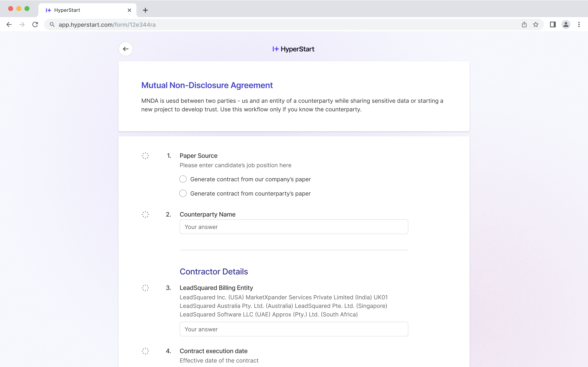Select Generate contract from our company's paper
Image resolution: width=588 pixels, height=367 pixels.
183,179
